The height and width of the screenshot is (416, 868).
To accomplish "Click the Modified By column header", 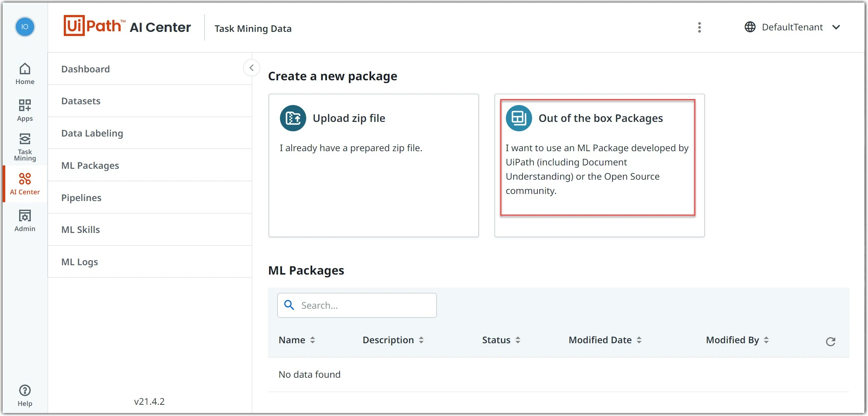I will (x=733, y=340).
